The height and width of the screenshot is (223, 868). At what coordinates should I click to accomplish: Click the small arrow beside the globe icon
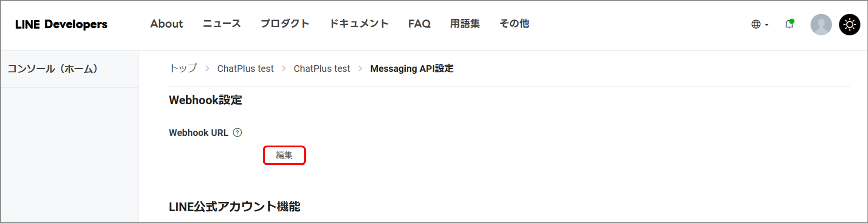click(767, 25)
